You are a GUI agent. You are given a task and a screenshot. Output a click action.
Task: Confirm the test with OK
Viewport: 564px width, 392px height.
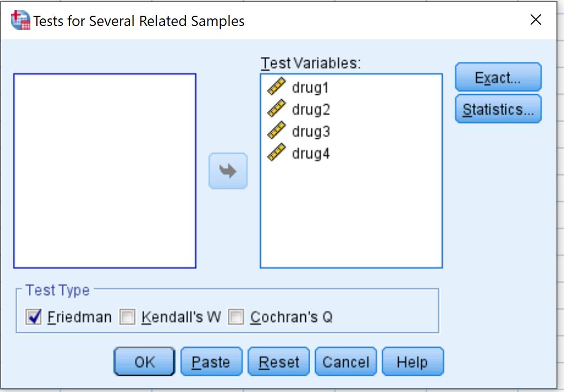(144, 362)
